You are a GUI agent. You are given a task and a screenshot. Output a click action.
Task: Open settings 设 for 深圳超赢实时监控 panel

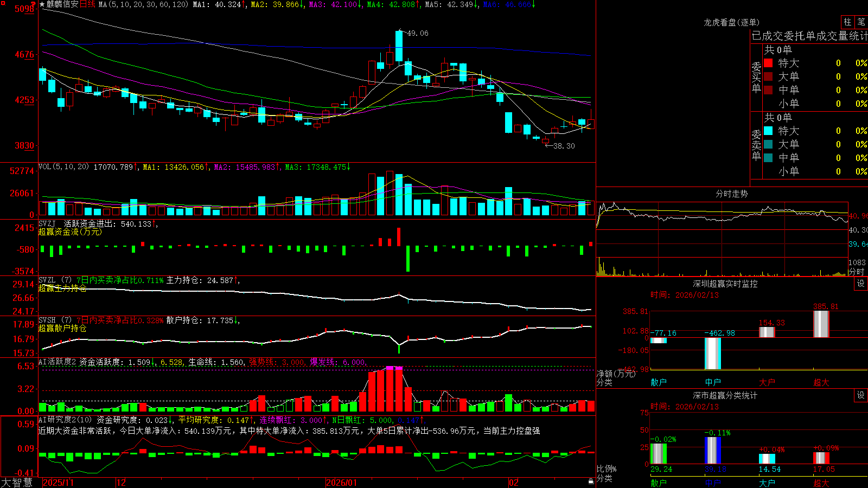point(861,284)
